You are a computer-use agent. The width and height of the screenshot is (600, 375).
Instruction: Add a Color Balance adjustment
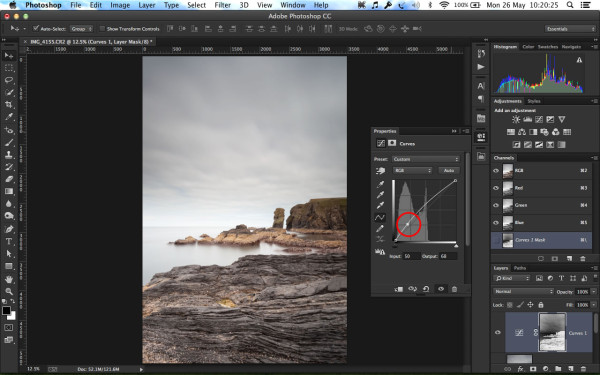(x=522, y=132)
